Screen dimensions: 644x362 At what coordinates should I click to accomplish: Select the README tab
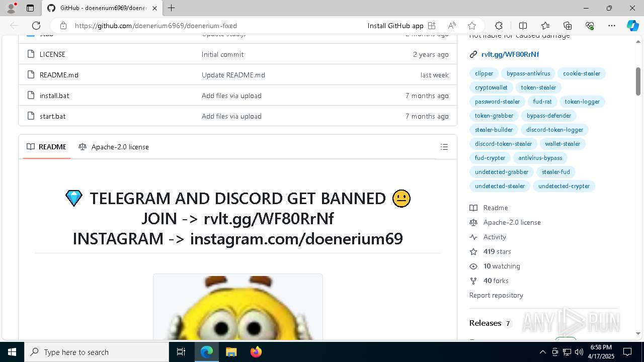tap(46, 147)
